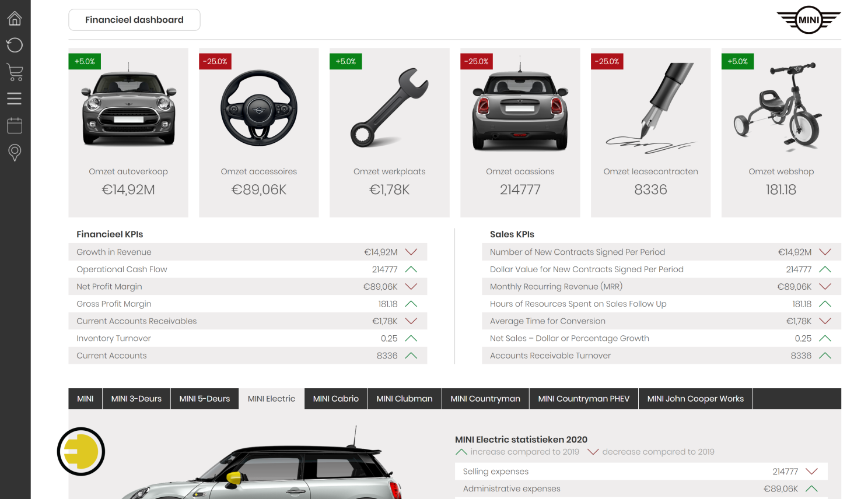Switch to the MINI Countryman PHEV tab

[x=584, y=399]
